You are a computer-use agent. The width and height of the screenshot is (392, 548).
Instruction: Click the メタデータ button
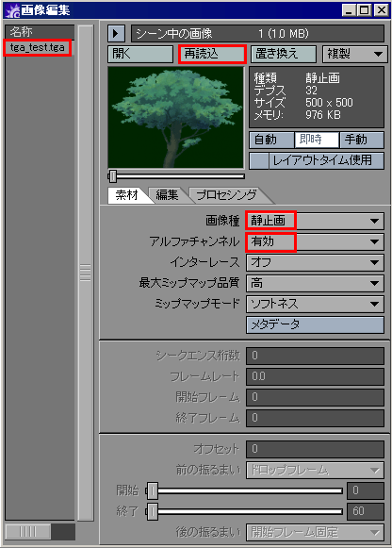(315, 325)
